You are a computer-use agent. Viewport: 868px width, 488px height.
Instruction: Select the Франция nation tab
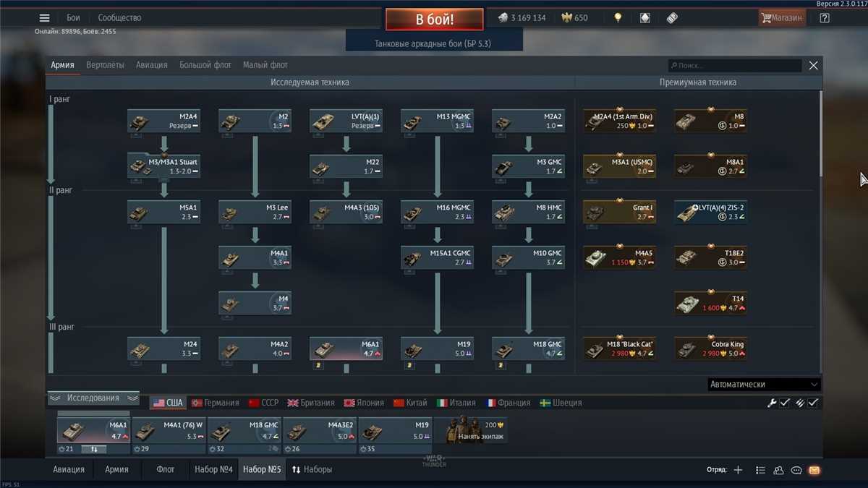coord(508,403)
